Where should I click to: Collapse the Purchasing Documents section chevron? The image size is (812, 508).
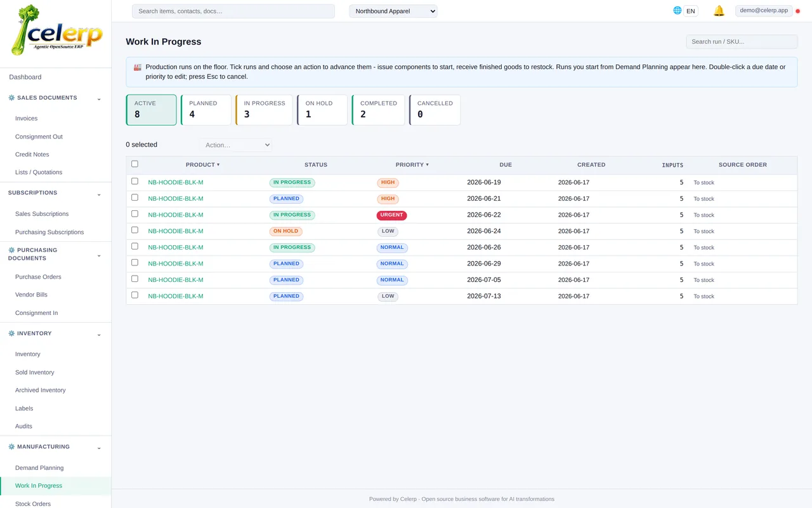tap(99, 255)
